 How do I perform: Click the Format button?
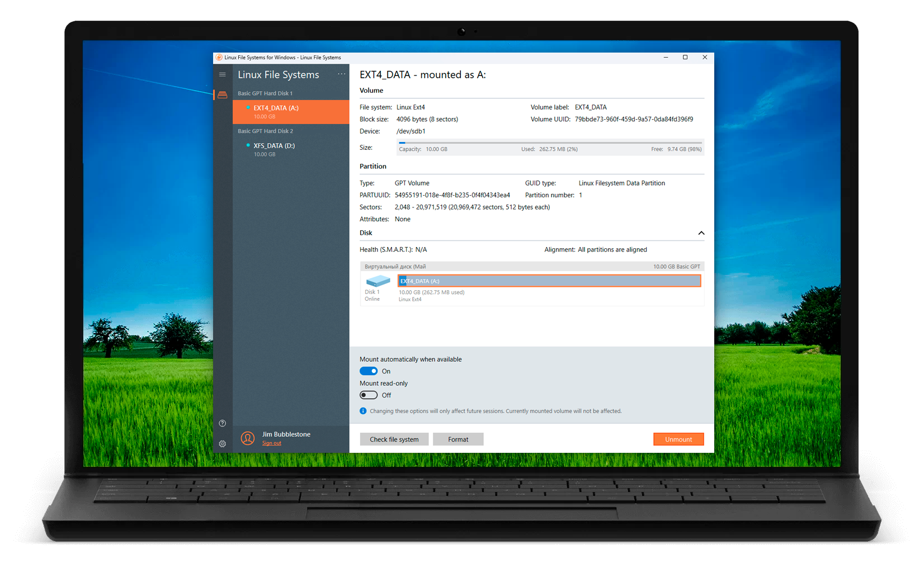[458, 439]
